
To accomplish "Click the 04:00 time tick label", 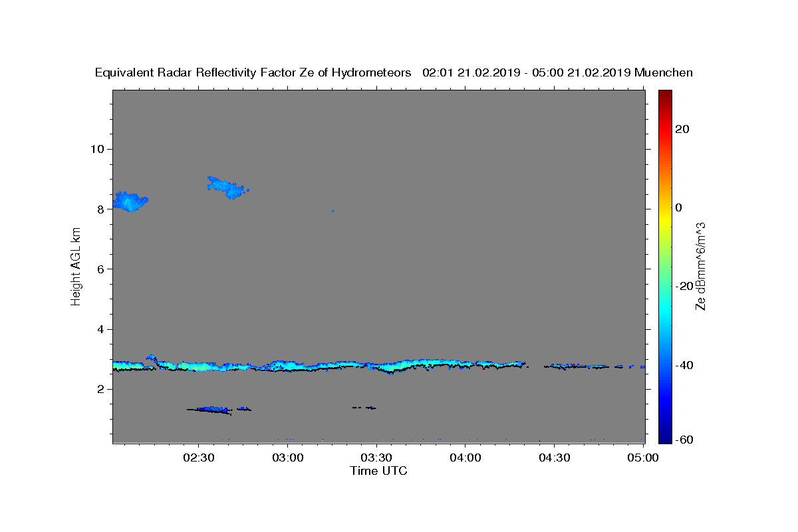I will [x=465, y=458].
